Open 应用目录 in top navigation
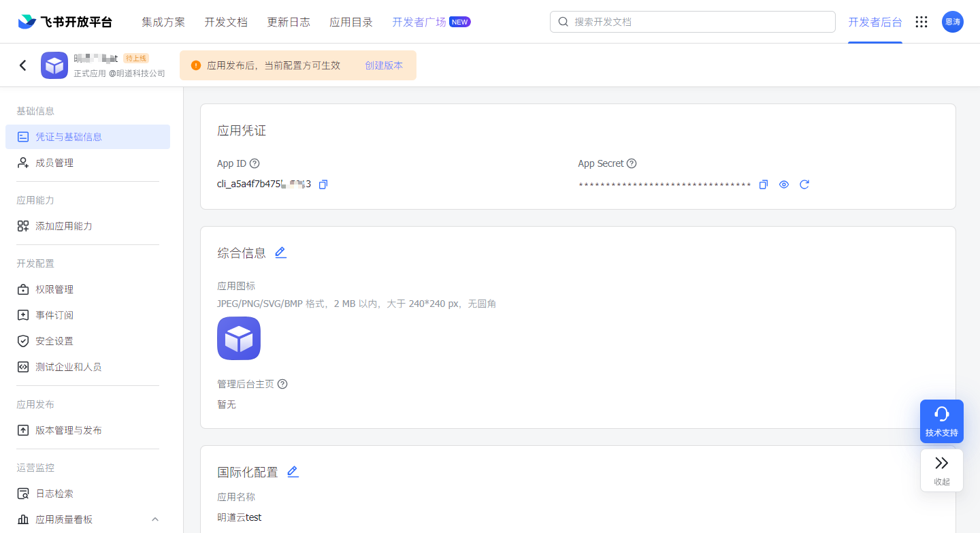Viewport: 980px width, 533px height. coord(351,22)
